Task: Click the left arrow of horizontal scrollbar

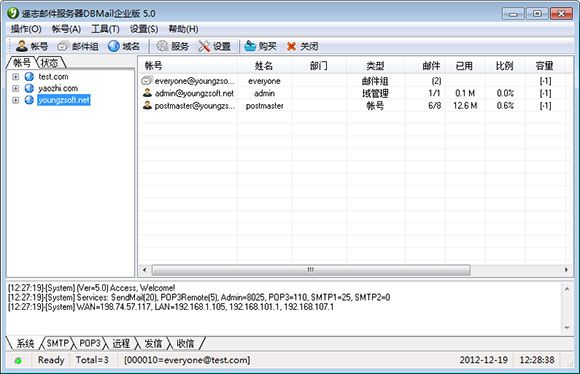Action: (144, 270)
